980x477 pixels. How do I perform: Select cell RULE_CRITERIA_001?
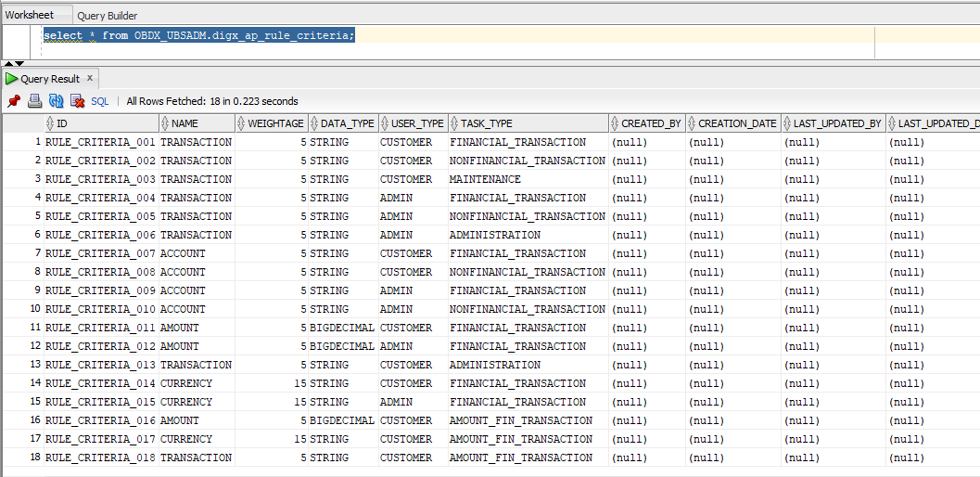(101, 142)
